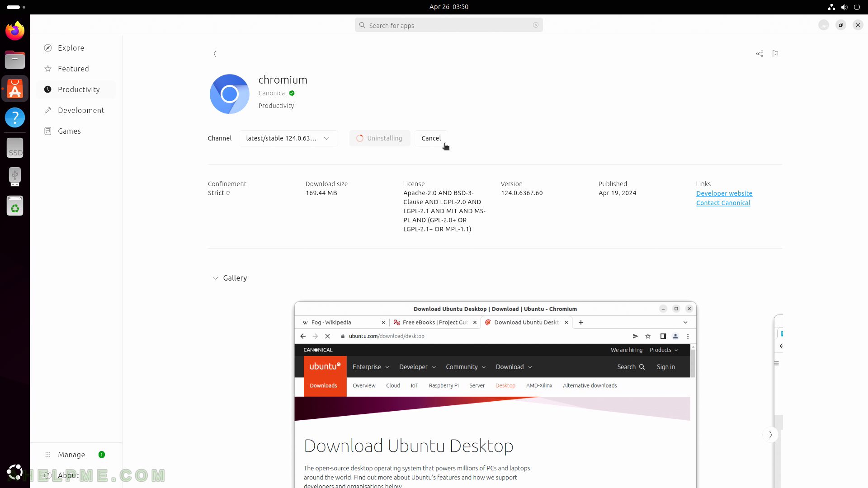868x488 pixels.
Task: Open the Channel latest/stable dropdown
Action: (x=288, y=138)
